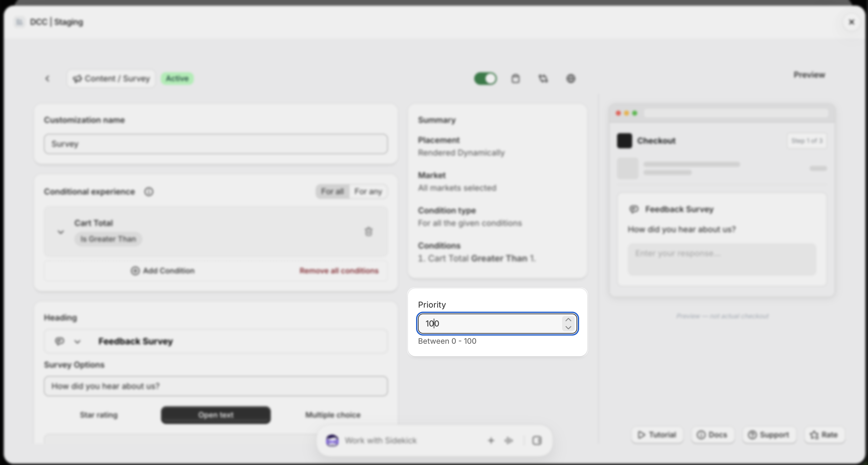The height and width of the screenshot is (465, 868).
Task: Click the Is Greater Than tag
Action: [108, 239]
